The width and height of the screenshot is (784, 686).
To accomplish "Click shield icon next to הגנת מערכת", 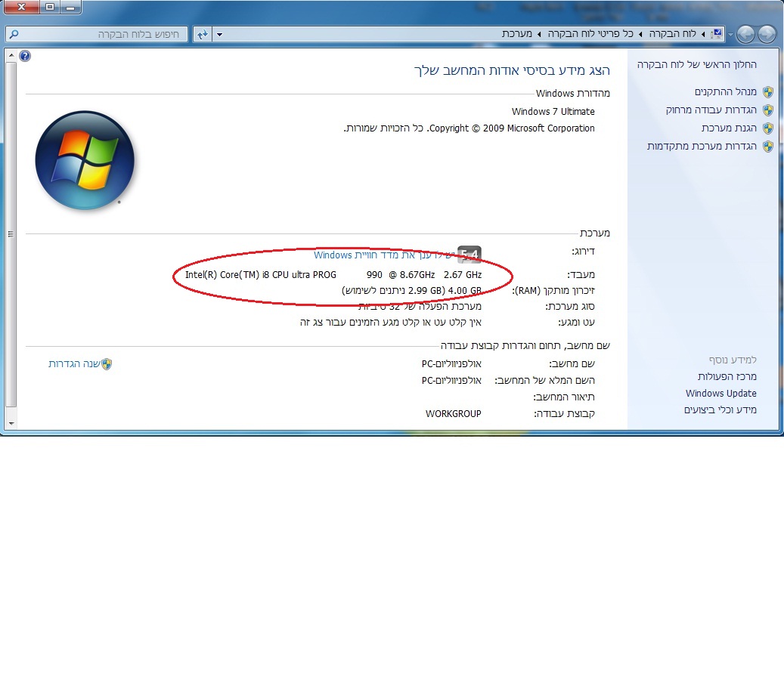I will click(x=768, y=128).
